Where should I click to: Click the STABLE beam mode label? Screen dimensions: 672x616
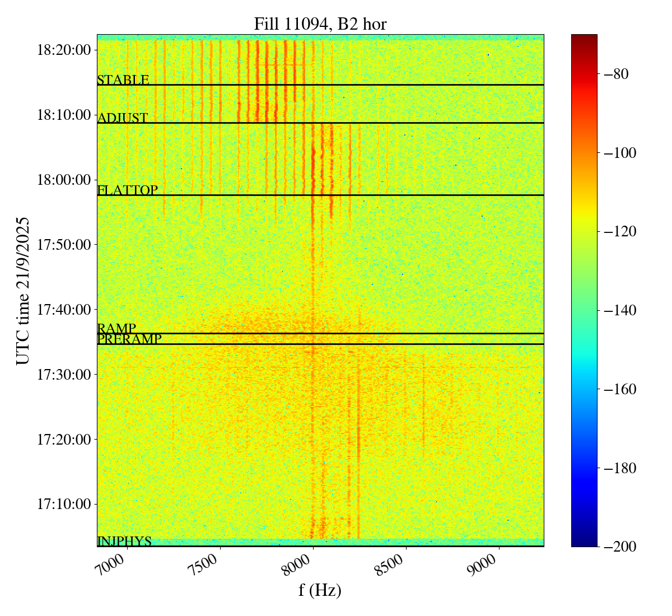[123, 80]
